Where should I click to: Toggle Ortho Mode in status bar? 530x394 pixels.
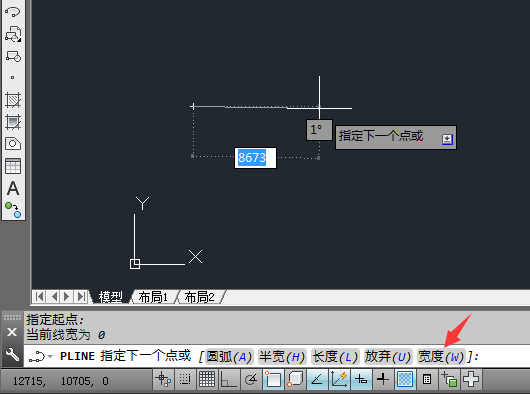(228, 380)
